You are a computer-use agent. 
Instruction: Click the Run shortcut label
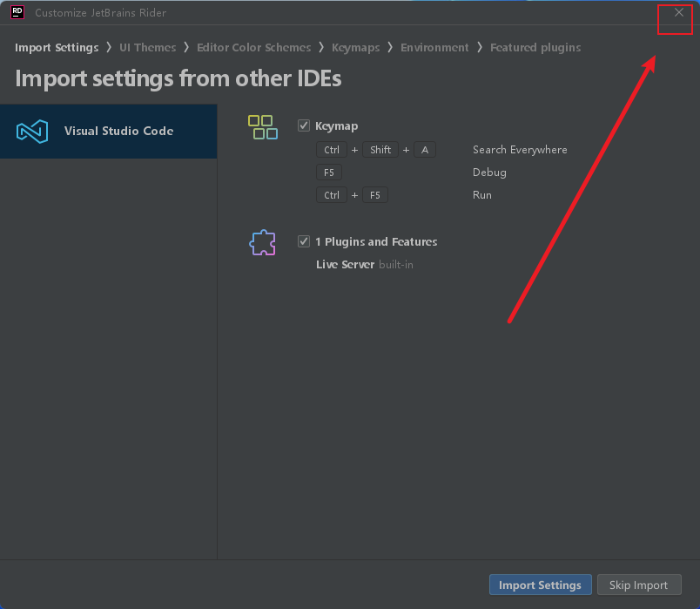click(482, 195)
